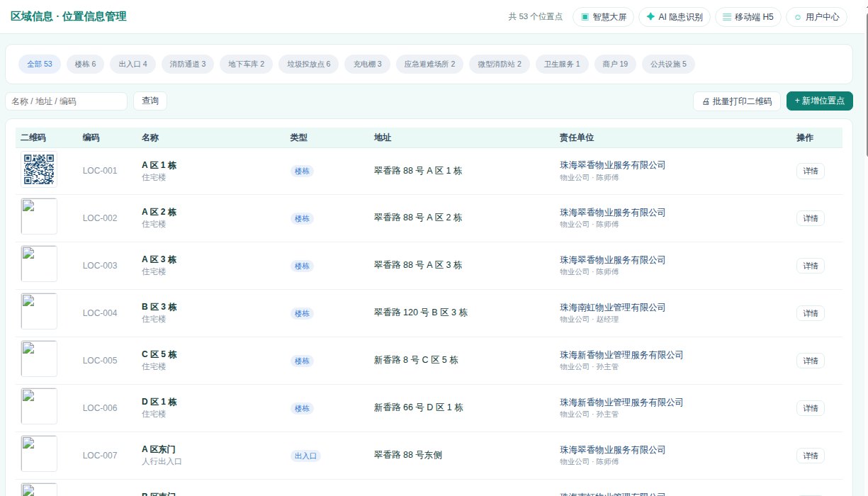The height and width of the screenshot is (496, 868).
Task: Click the 名称 / 地址 / 编码 search field
Action: coord(66,101)
